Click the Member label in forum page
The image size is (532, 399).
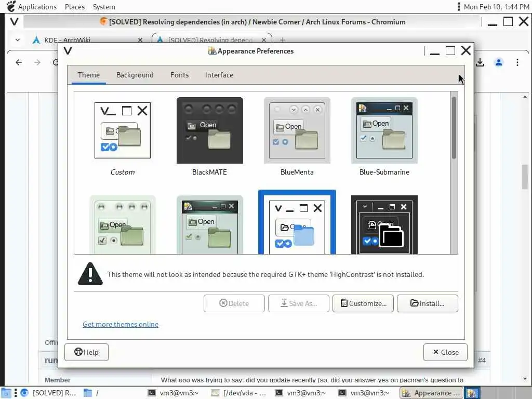pyautogui.click(x=58, y=380)
